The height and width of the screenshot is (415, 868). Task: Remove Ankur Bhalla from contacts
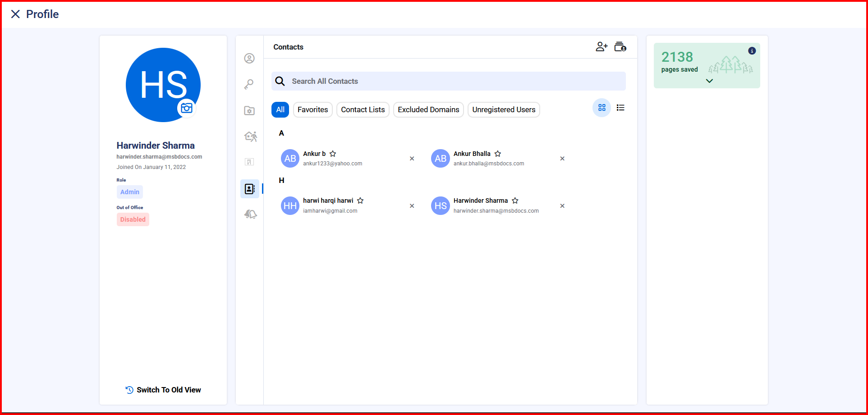click(x=562, y=159)
